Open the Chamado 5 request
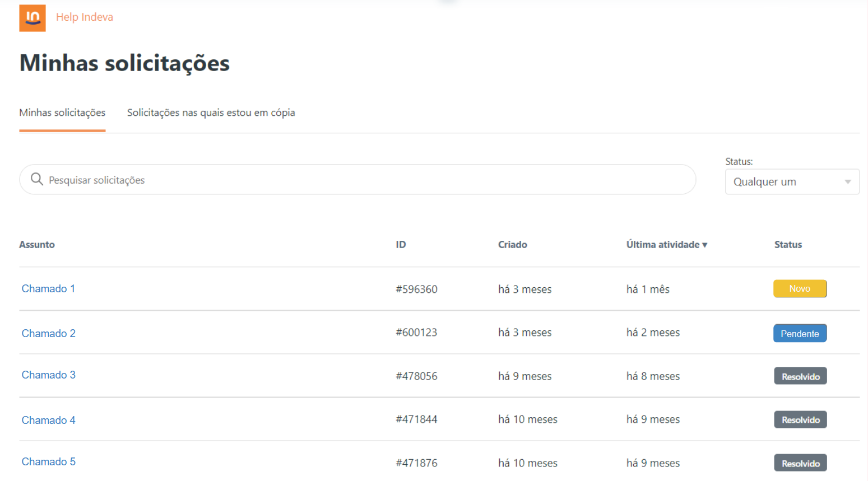The height and width of the screenshot is (481, 868). (x=48, y=462)
